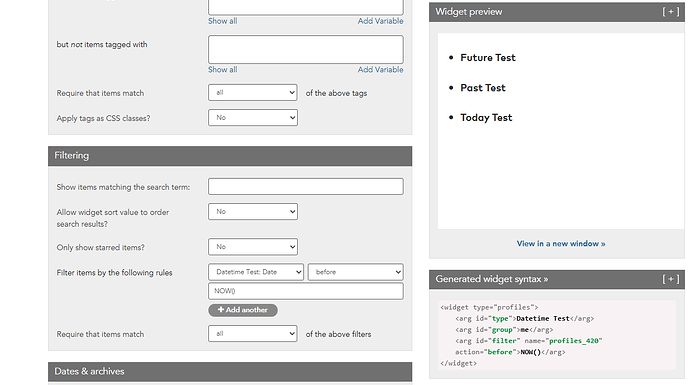Click the NOW() filter value field

[306, 291]
